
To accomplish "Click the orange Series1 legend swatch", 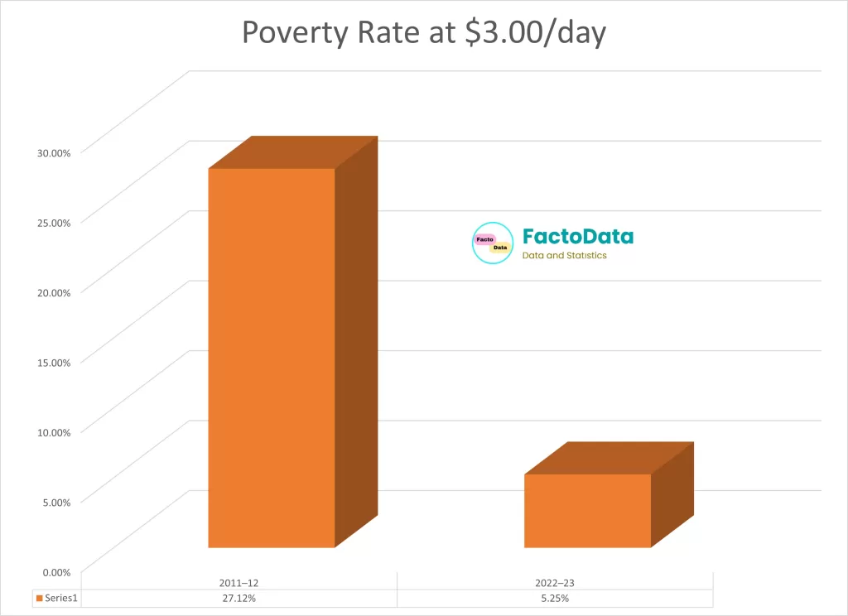I will [x=38, y=598].
